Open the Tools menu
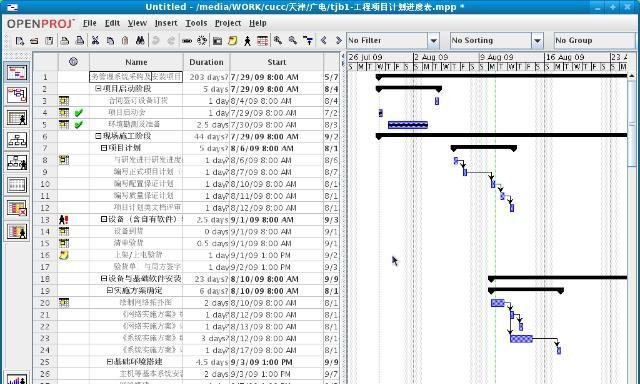This screenshot has width=640, height=384. point(196,23)
